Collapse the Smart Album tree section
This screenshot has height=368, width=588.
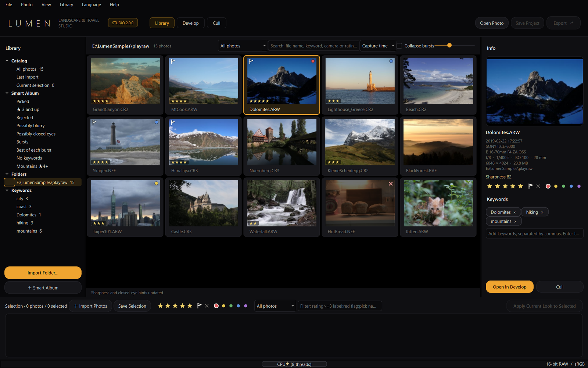[x=7, y=93]
